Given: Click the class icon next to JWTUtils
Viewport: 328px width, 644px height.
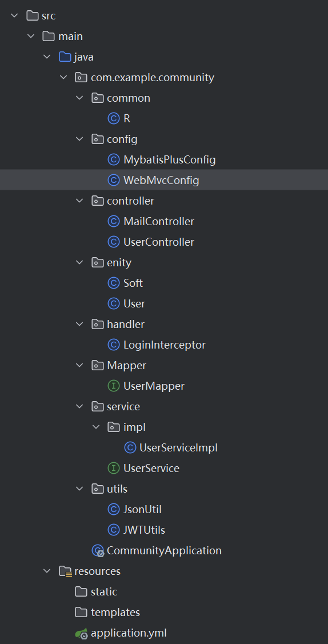Looking at the screenshot, I should [113, 530].
